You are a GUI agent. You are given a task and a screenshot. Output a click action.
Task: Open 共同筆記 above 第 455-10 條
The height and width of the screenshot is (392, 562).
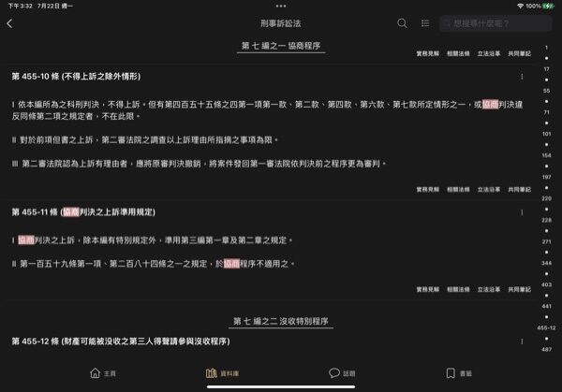[519, 53]
